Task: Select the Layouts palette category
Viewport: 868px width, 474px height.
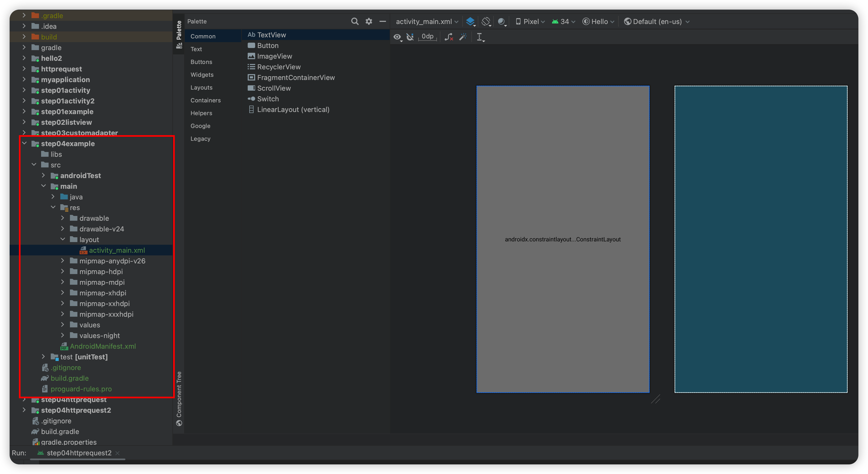Action: [202, 87]
